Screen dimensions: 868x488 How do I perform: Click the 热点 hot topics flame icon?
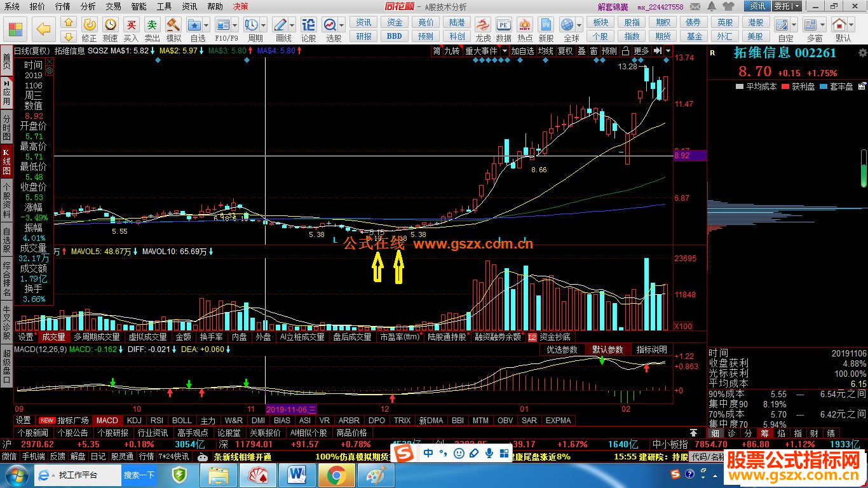[x=525, y=25]
